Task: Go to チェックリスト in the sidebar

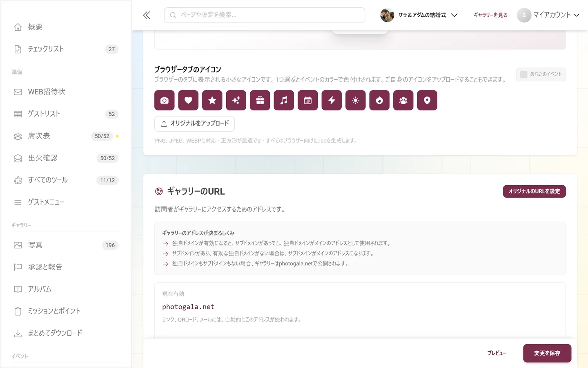Action: coord(66,49)
